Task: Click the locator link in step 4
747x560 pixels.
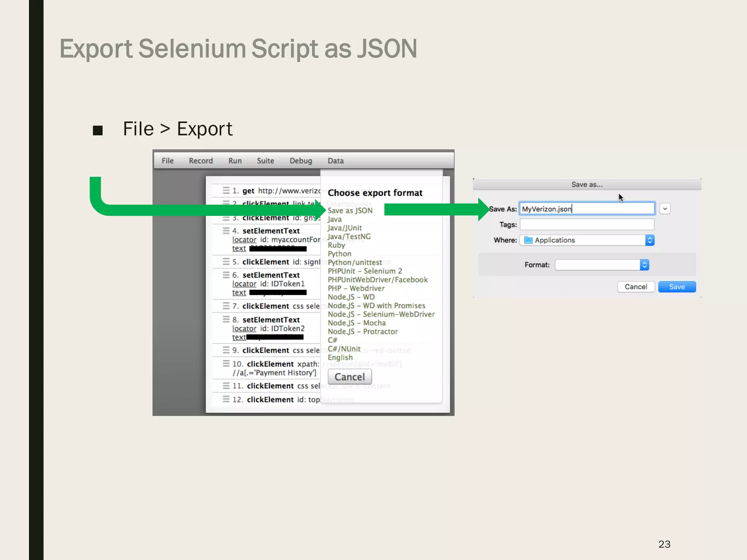Action: pos(244,240)
